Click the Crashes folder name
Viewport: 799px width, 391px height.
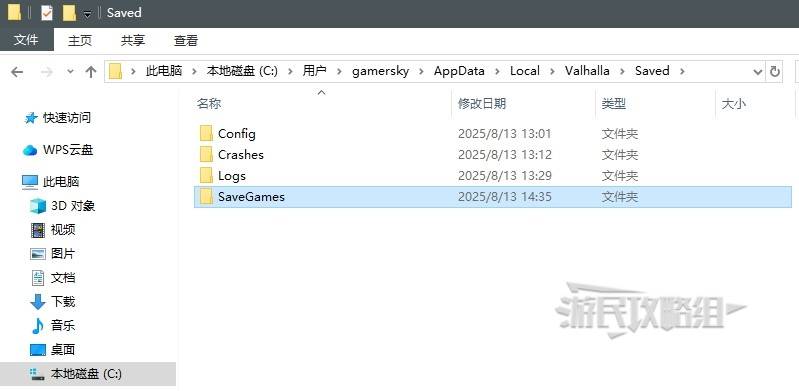(241, 154)
